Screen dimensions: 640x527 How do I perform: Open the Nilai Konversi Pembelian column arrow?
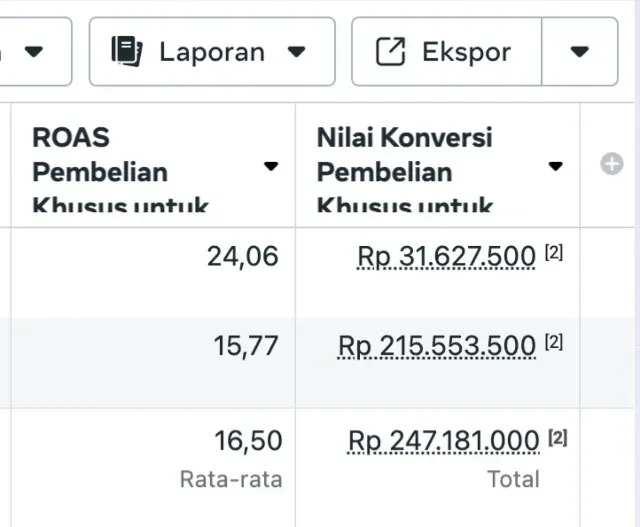(556, 166)
